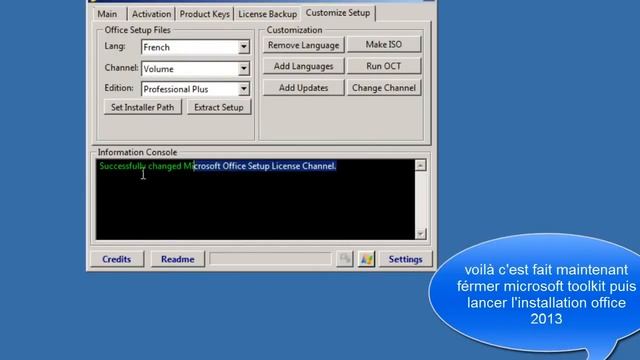This screenshot has width=640, height=360.
Task: Open the Activation tab
Action: (x=151, y=14)
